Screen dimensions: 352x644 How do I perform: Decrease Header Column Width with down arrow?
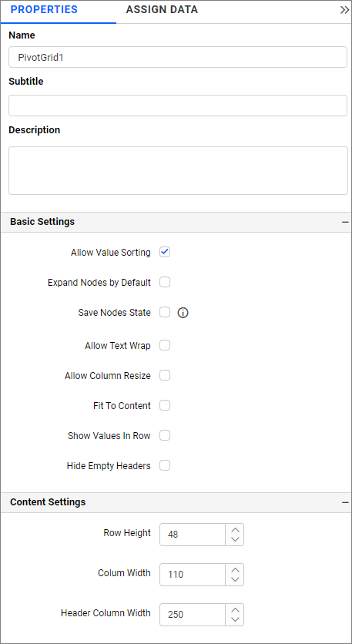[235, 620]
